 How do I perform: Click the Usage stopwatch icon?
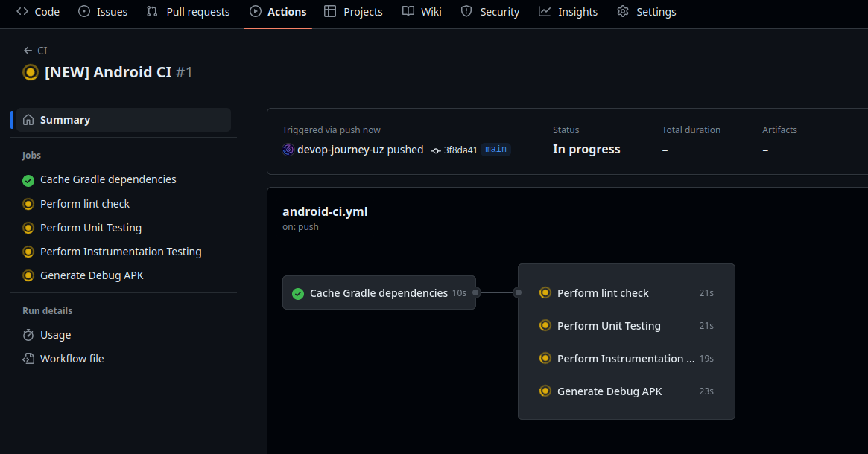(x=28, y=335)
